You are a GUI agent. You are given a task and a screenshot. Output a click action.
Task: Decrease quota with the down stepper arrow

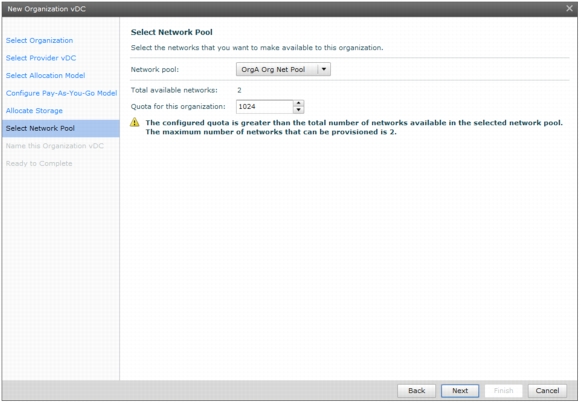[298, 110]
